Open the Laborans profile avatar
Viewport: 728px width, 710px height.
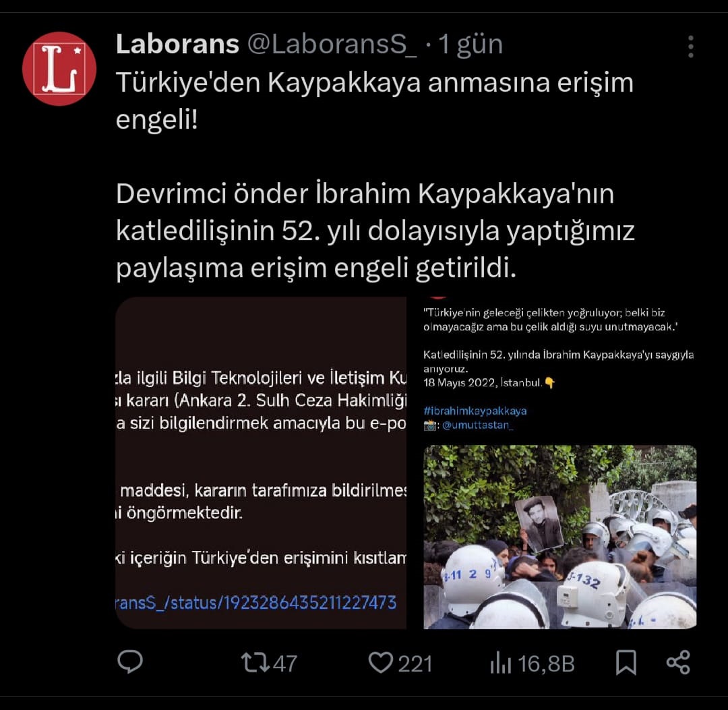tap(59, 69)
